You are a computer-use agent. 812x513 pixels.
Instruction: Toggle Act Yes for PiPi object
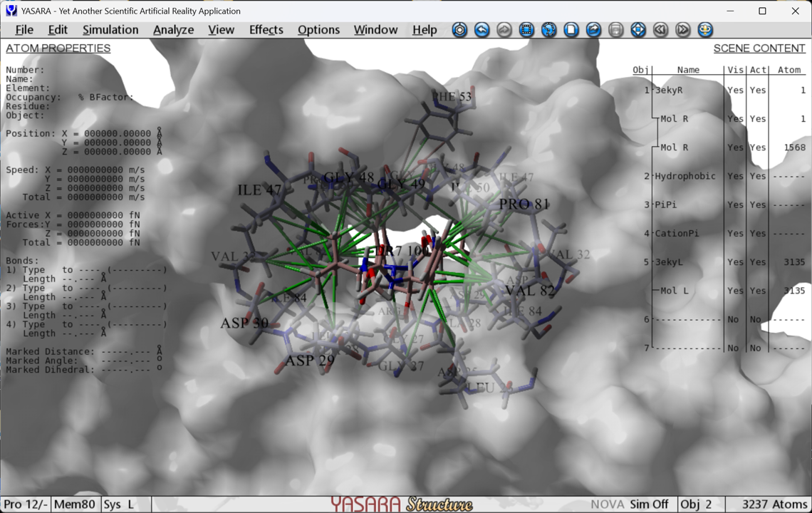pyautogui.click(x=758, y=204)
